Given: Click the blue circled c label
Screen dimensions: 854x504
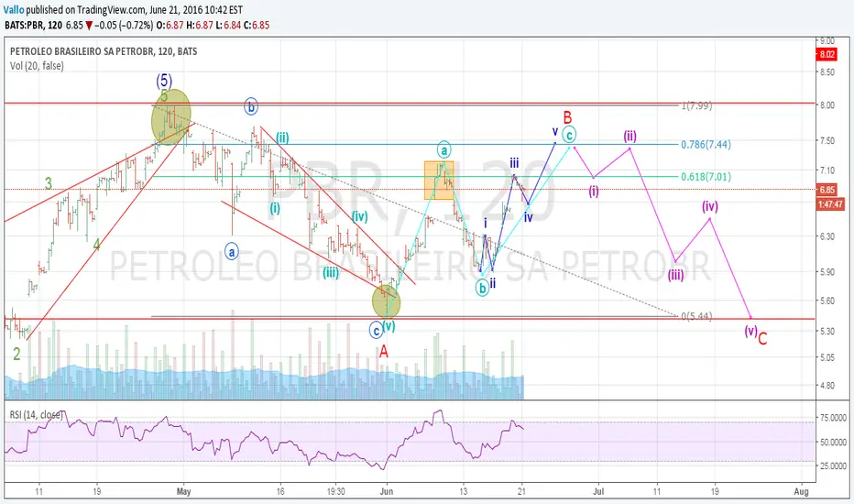Looking at the screenshot, I should coord(376,330).
